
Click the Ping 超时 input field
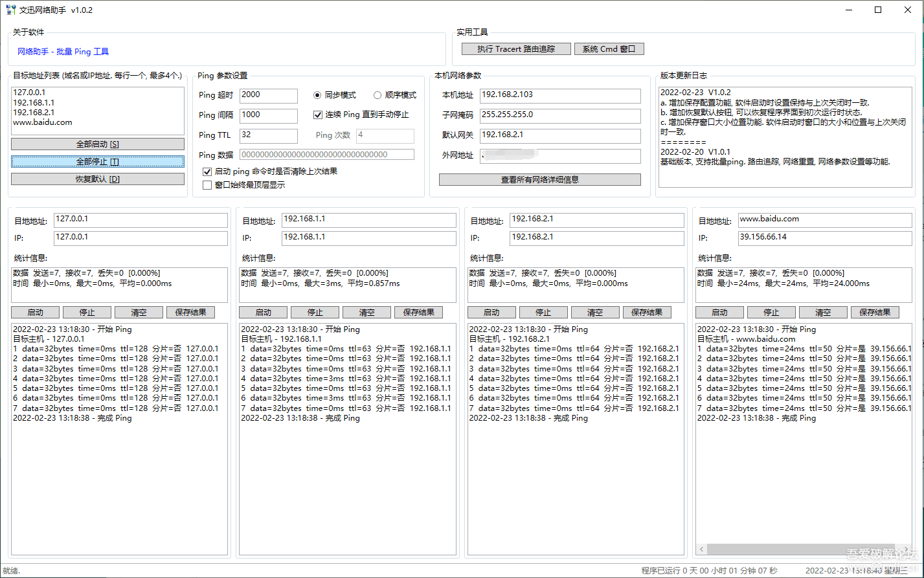coord(268,95)
